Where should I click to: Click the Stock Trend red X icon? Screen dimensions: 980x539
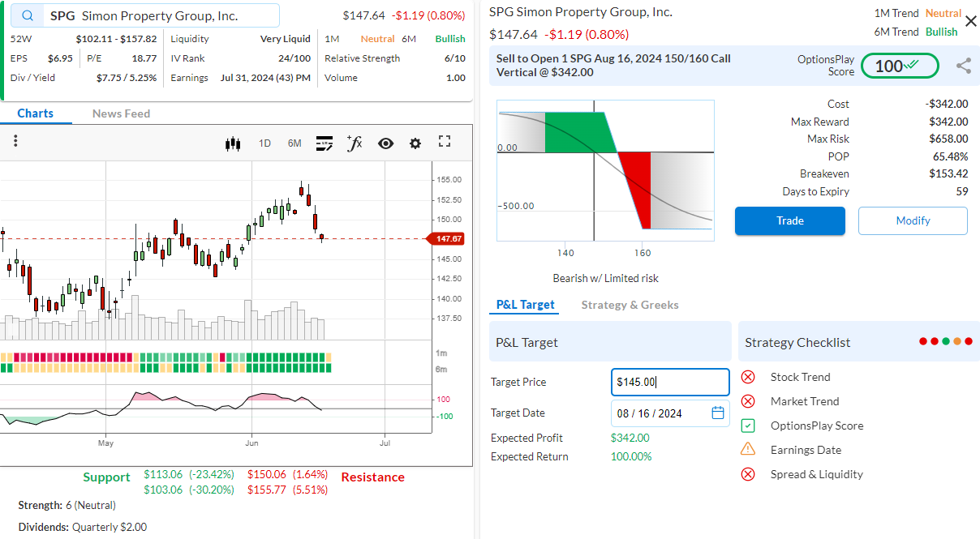tap(748, 377)
